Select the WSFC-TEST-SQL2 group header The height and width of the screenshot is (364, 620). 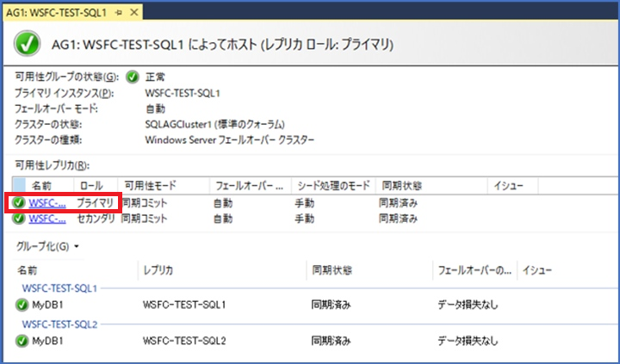pyautogui.click(x=59, y=324)
